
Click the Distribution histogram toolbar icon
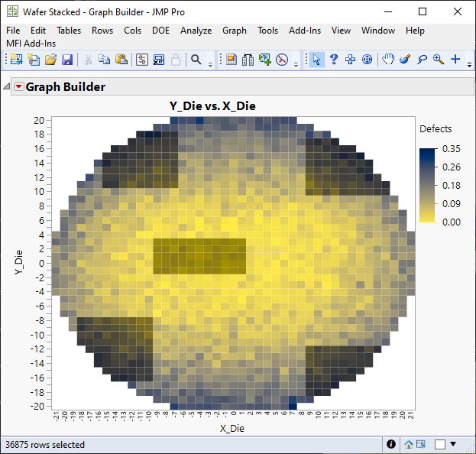pyautogui.click(x=248, y=59)
